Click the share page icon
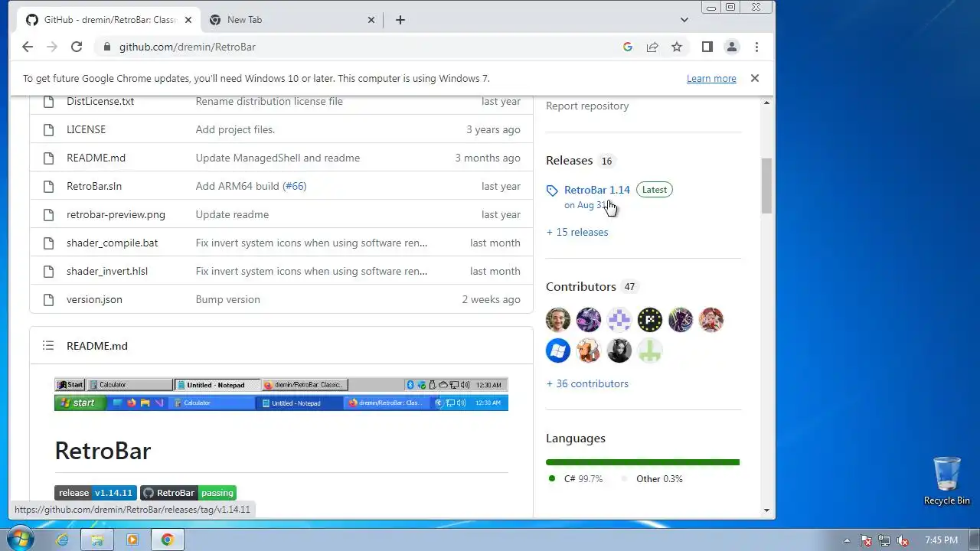The image size is (980, 551). [652, 47]
